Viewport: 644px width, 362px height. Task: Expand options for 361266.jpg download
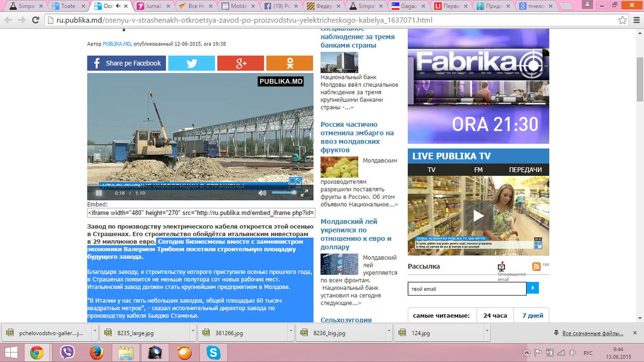click(291, 333)
